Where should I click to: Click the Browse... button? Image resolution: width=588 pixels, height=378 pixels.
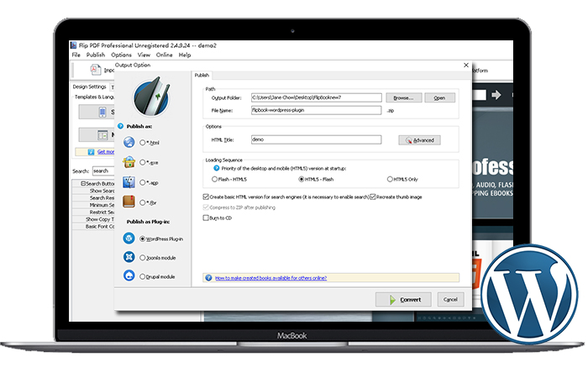404,98
